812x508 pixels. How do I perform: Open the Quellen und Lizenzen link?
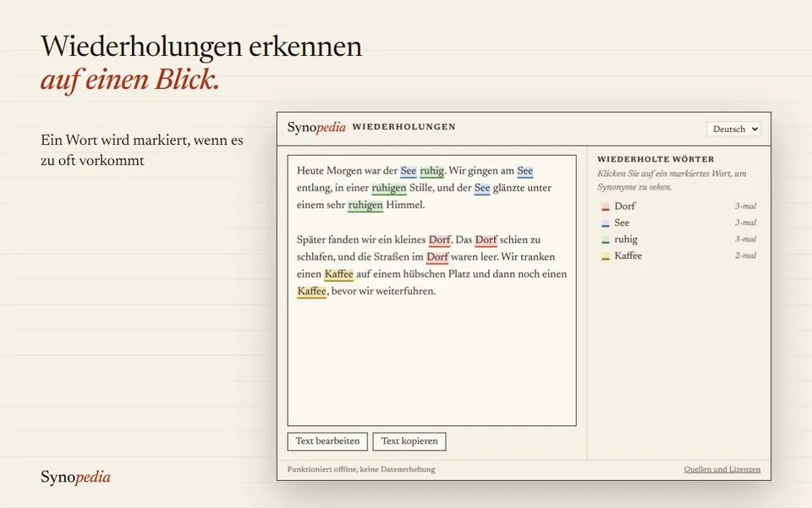click(x=721, y=469)
